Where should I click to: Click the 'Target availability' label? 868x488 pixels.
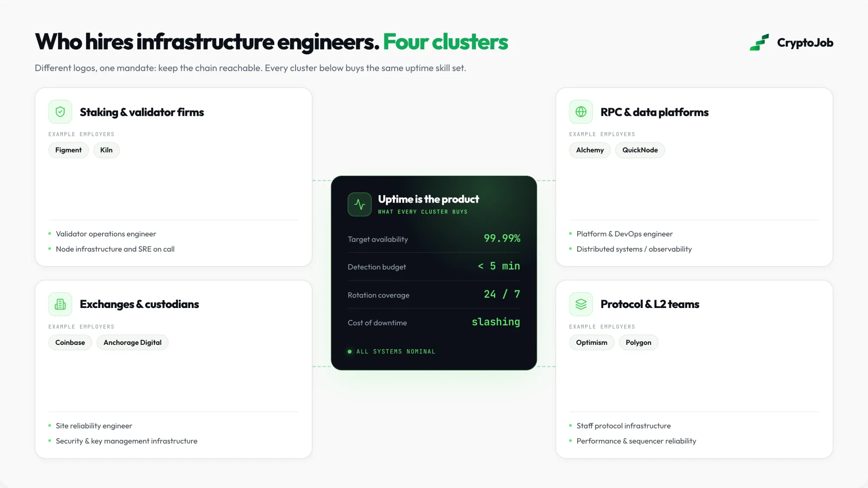point(378,239)
